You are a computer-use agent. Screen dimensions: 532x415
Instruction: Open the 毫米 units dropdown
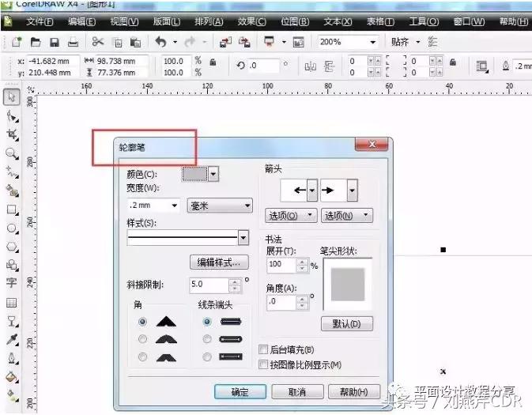point(220,206)
